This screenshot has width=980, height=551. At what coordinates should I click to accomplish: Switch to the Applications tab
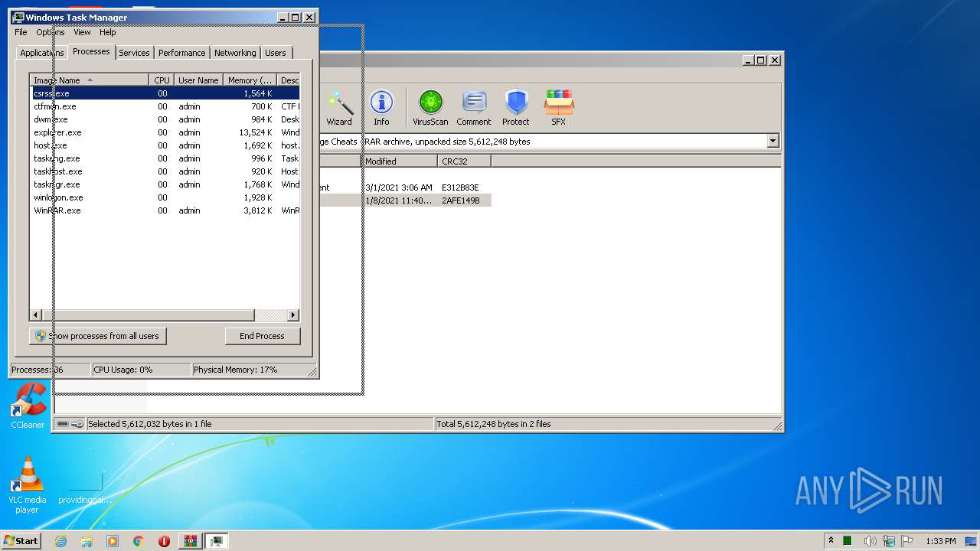(41, 53)
